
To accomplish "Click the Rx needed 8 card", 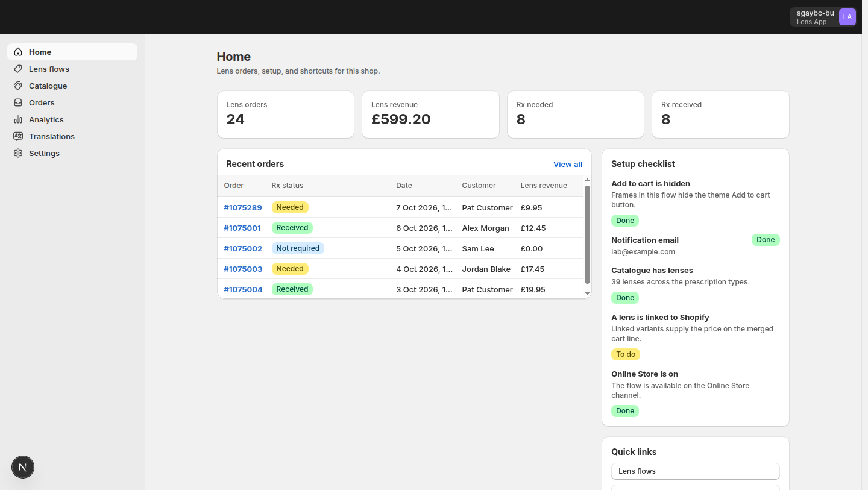I will (x=576, y=115).
